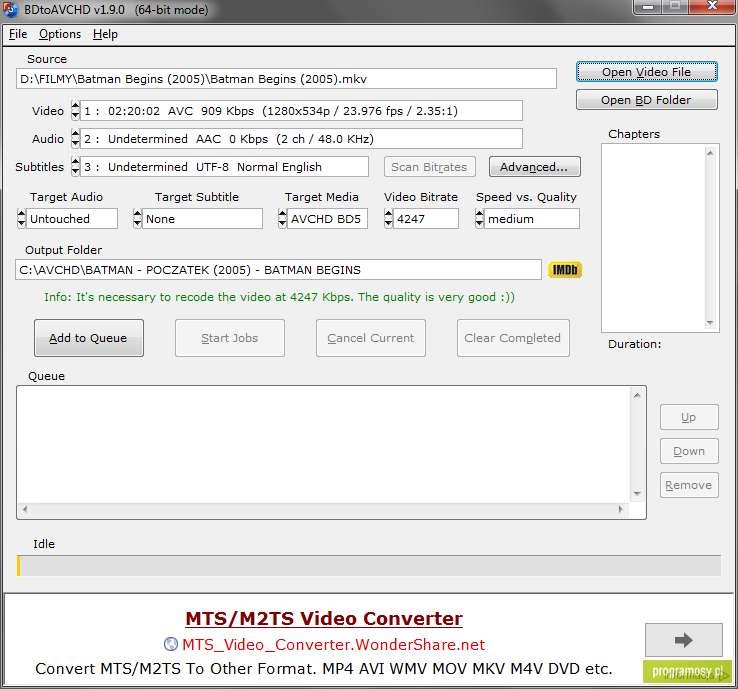Click the Chapters list box

(660, 238)
